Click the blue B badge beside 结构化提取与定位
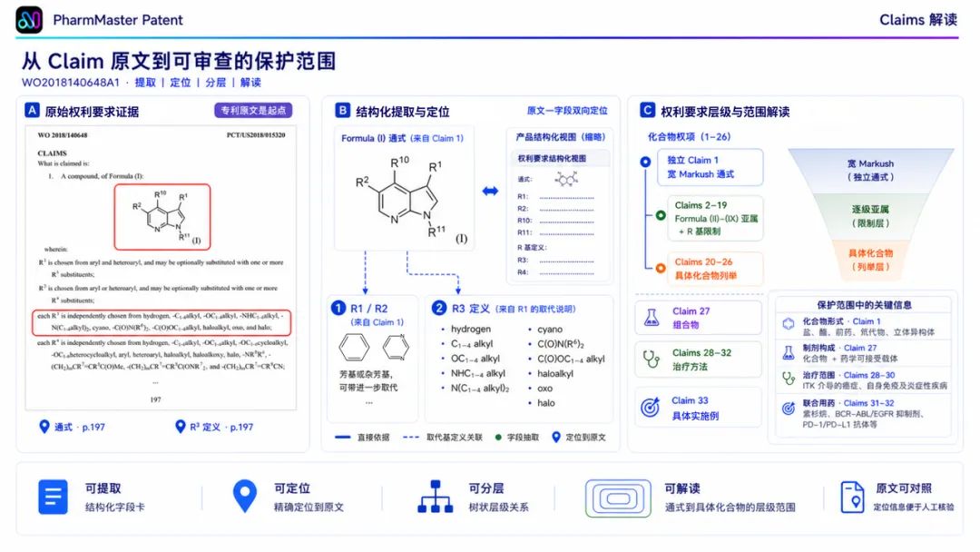 click(x=342, y=111)
